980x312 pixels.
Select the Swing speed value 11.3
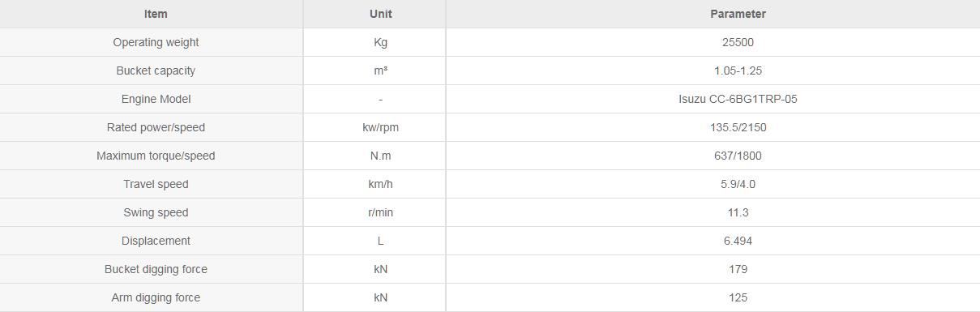[738, 212]
